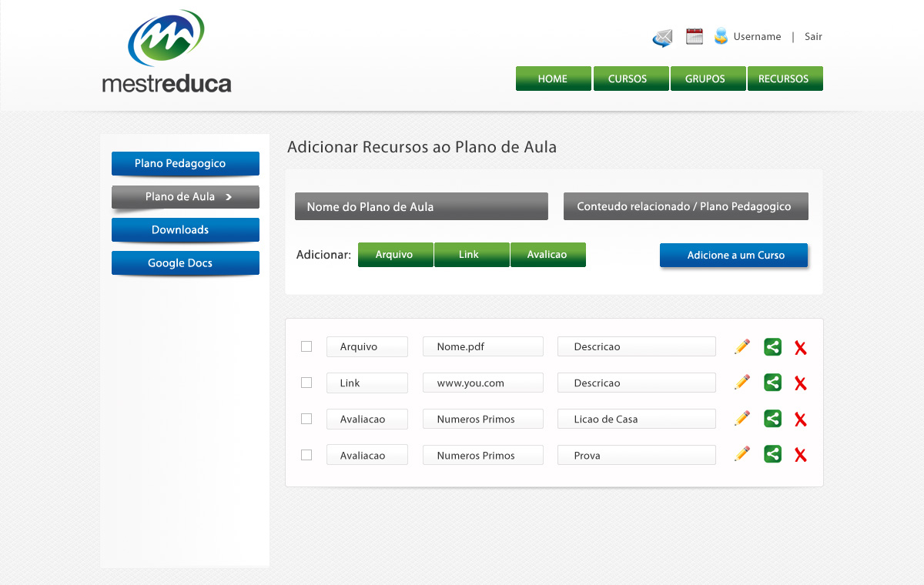The image size is (924, 585).
Task: Delete the Licao de Casa row
Action: coord(801,420)
